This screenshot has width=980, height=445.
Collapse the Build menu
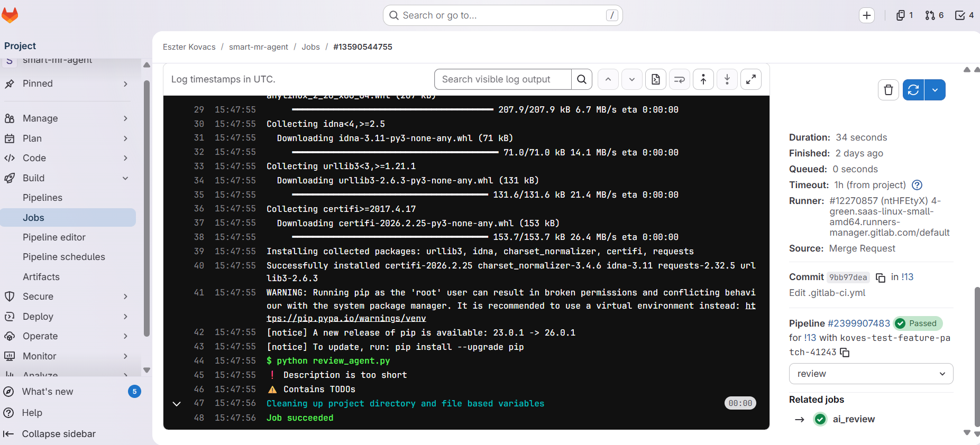click(x=125, y=178)
